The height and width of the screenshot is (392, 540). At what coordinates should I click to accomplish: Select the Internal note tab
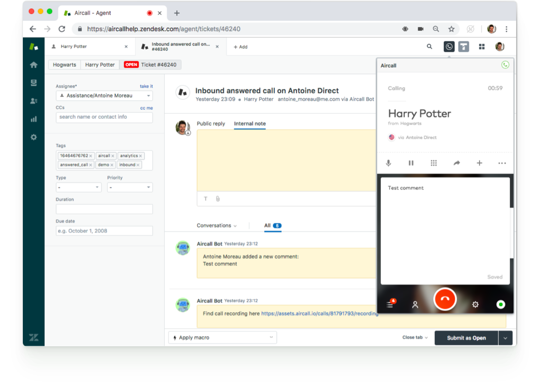click(250, 124)
